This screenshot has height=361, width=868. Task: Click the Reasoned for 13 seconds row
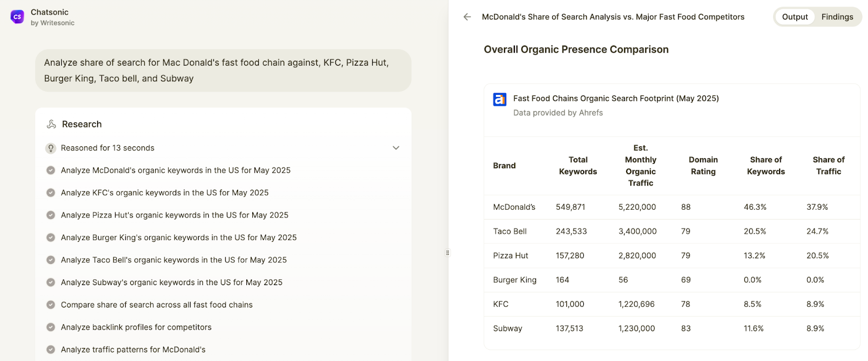point(224,148)
